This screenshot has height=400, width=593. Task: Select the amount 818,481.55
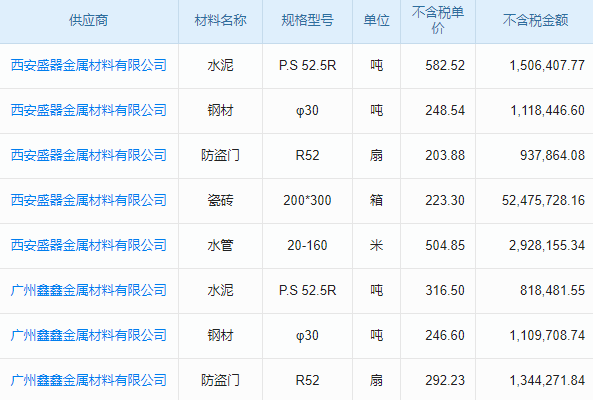click(x=553, y=290)
